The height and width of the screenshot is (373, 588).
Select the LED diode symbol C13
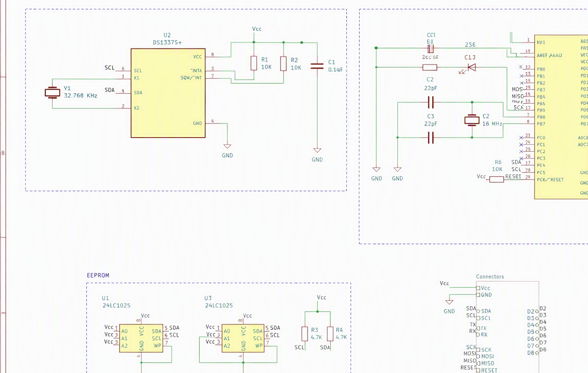coord(471,67)
